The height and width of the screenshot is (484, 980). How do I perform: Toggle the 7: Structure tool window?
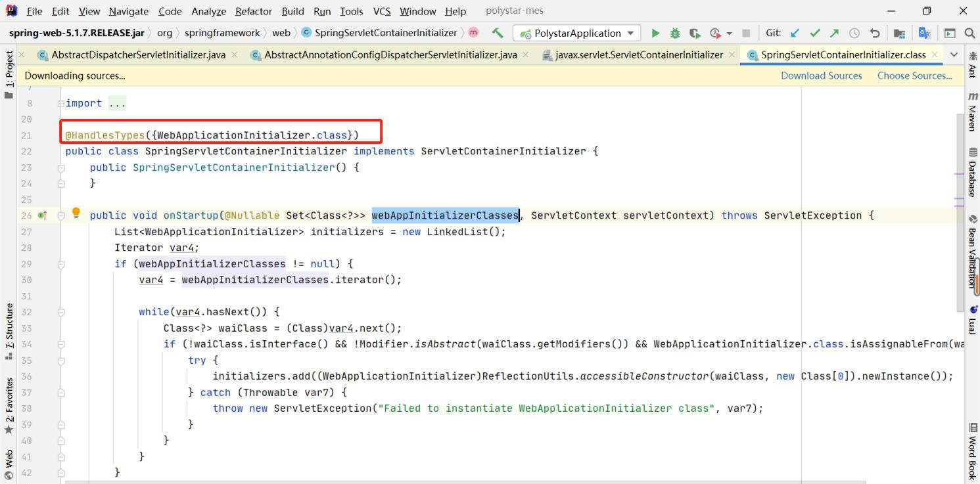tap(9, 331)
